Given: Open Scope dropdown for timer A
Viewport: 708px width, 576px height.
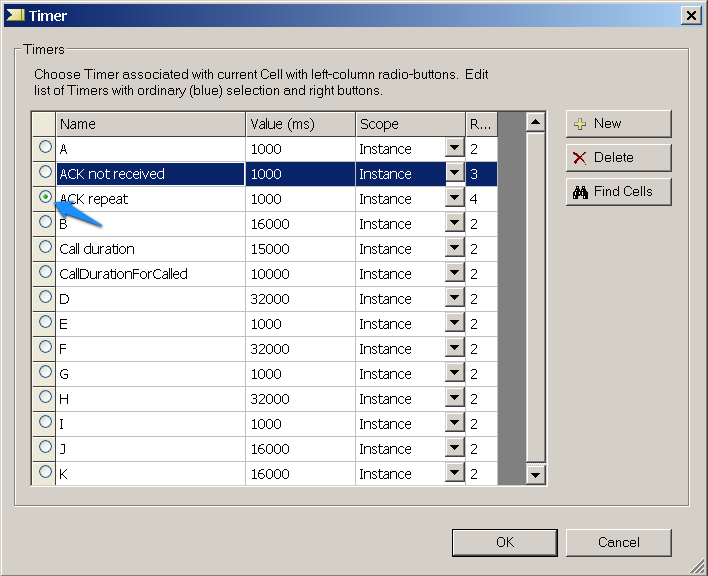Looking at the screenshot, I should (x=455, y=148).
